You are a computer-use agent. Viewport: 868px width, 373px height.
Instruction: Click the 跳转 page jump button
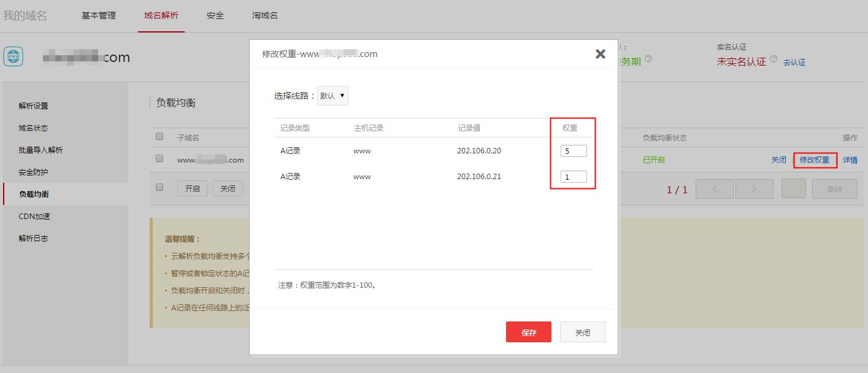(834, 189)
